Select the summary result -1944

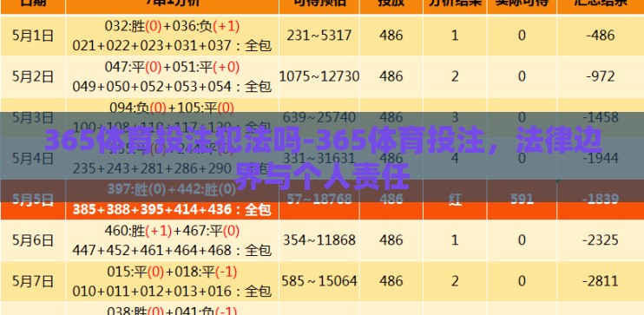pyautogui.click(x=600, y=158)
